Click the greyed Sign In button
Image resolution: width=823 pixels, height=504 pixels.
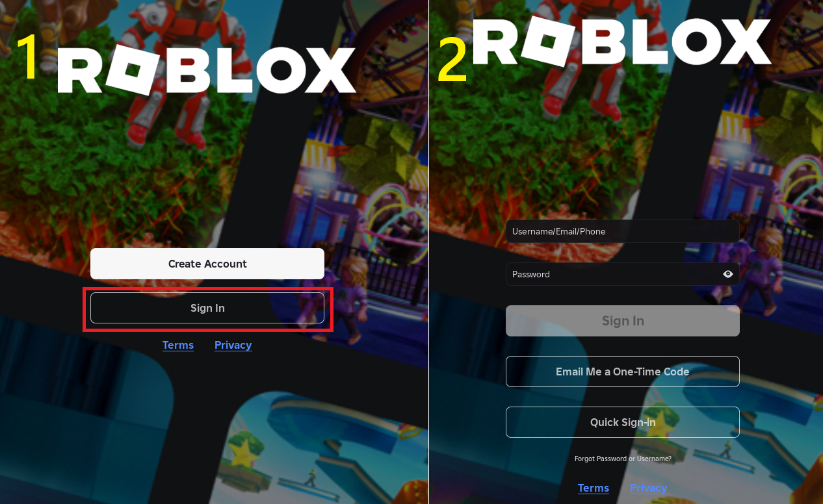623,321
